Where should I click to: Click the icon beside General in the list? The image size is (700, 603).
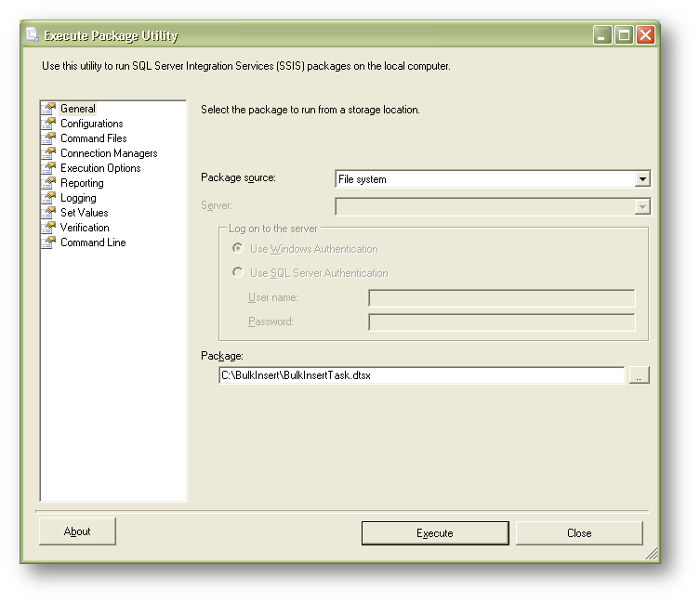49,109
